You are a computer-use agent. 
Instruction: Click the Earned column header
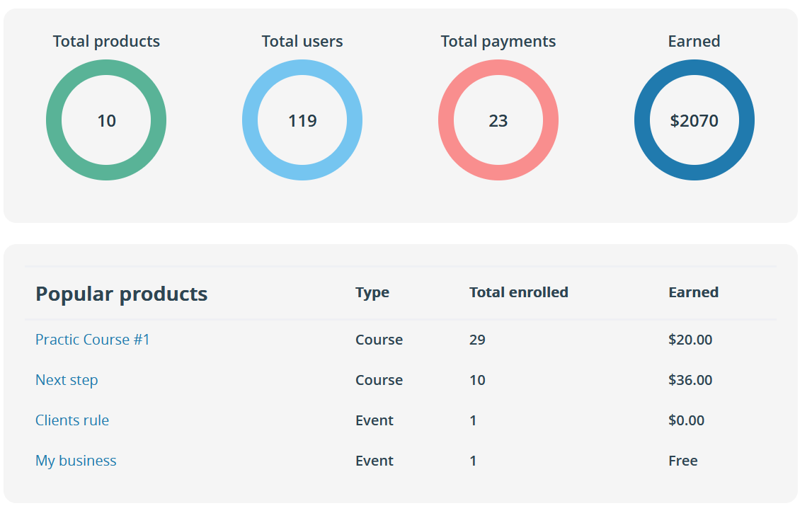pyautogui.click(x=694, y=292)
